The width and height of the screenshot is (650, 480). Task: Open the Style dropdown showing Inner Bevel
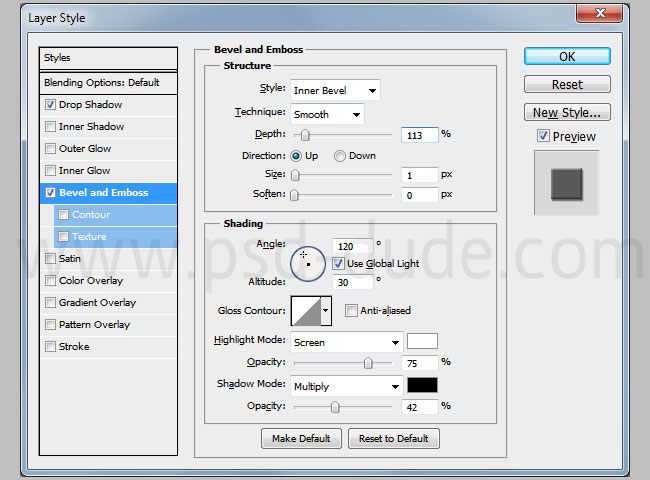point(335,90)
